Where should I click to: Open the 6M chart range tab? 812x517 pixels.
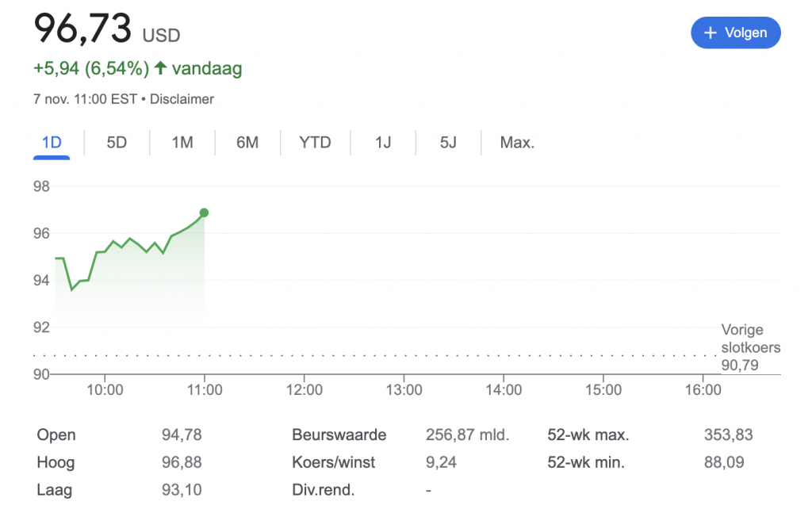pyautogui.click(x=247, y=143)
